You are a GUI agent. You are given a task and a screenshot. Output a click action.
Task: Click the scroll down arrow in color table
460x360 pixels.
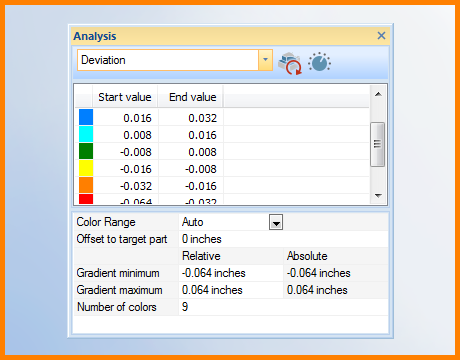click(x=378, y=196)
